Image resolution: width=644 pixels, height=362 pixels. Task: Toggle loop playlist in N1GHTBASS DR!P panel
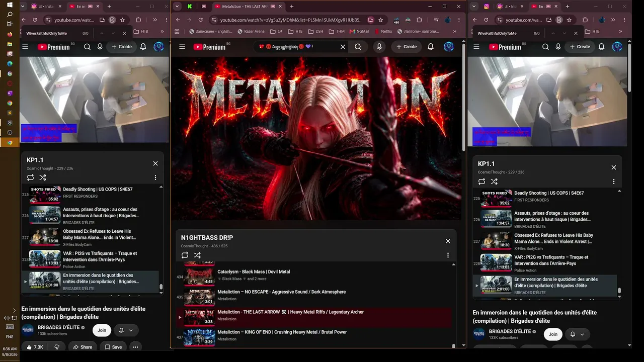[185, 255]
